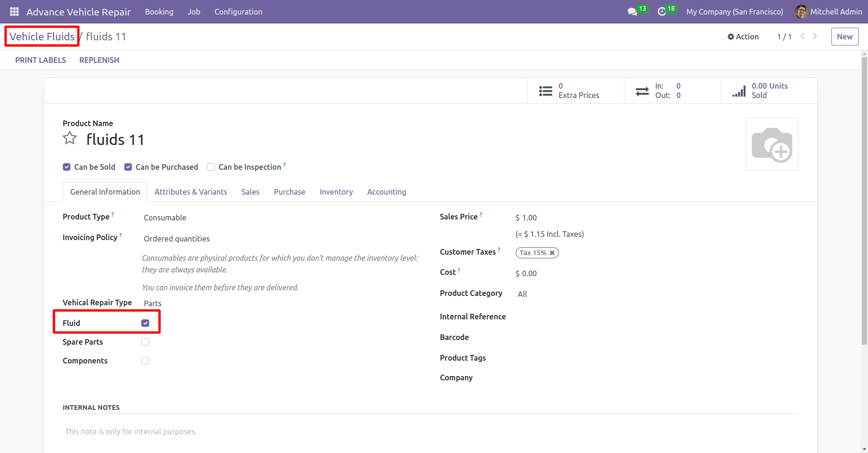Enable Can be Inspection checkbox
Viewport: 868px width, 453px height.
[211, 167]
